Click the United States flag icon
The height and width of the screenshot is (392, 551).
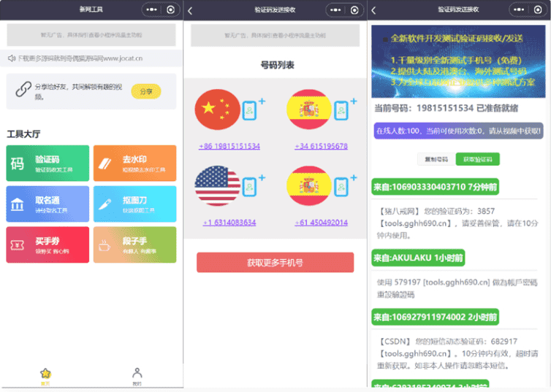click(217, 186)
